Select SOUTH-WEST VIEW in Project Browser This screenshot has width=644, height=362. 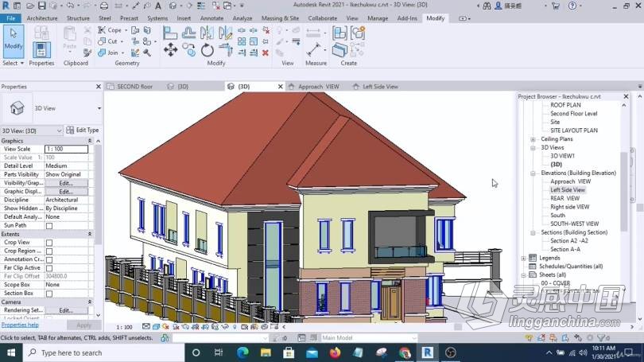(x=574, y=224)
